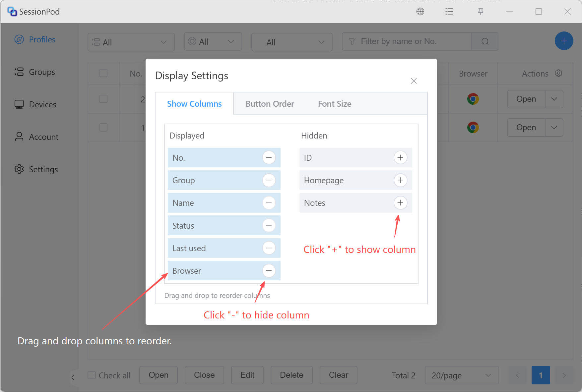The width and height of the screenshot is (582, 392).
Task: Click the blue plus add profile button
Action: click(564, 41)
